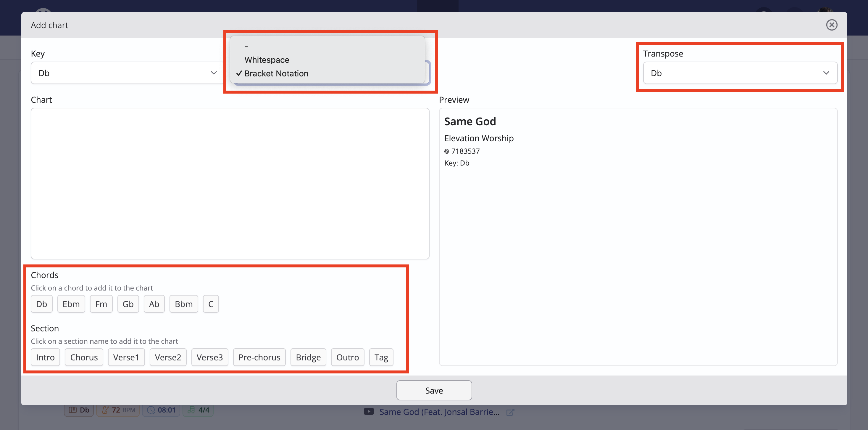
Task: Insert the Bridge section
Action: pyautogui.click(x=308, y=357)
